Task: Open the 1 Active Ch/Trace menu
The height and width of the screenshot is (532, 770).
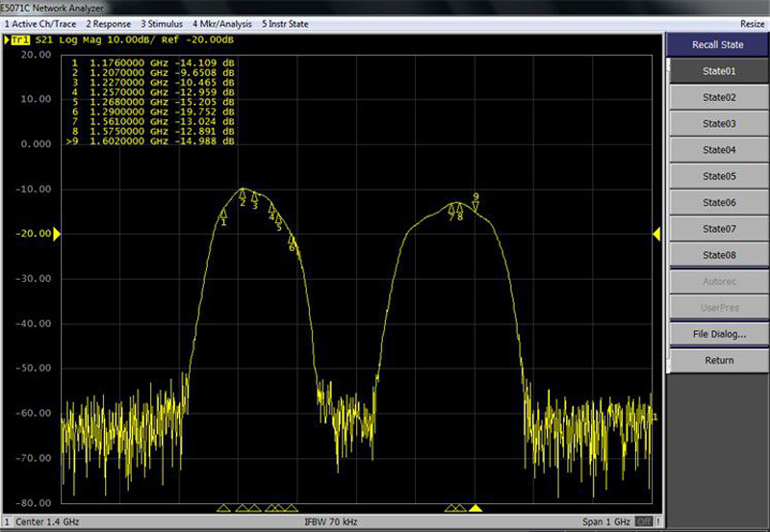Action: 39,24
